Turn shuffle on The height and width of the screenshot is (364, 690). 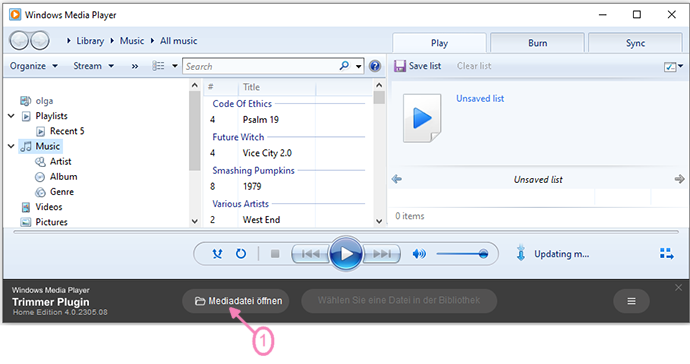(x=217, y=254)
